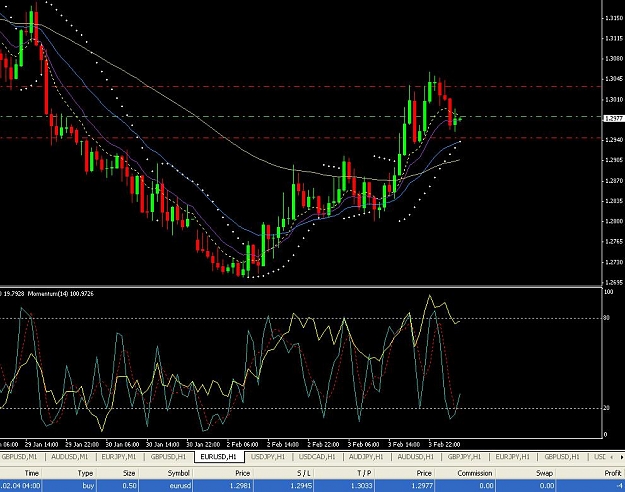Click the '30 Jan 06:00' time axis label

pyautogui.click(x=122, y=445)
